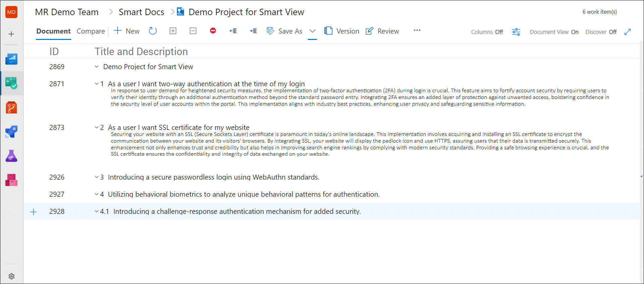Go to MR Demo Team breadcrumb
The width and height of the screenshot is (644, 284).
pyautogui.click(x=67, y=12)
